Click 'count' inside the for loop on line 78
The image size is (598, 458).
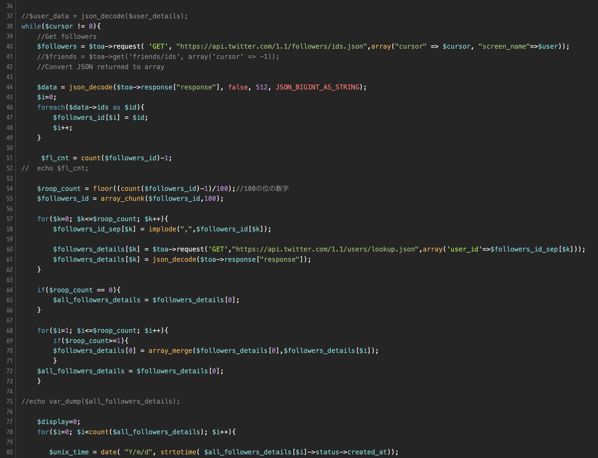click(98, 432)
